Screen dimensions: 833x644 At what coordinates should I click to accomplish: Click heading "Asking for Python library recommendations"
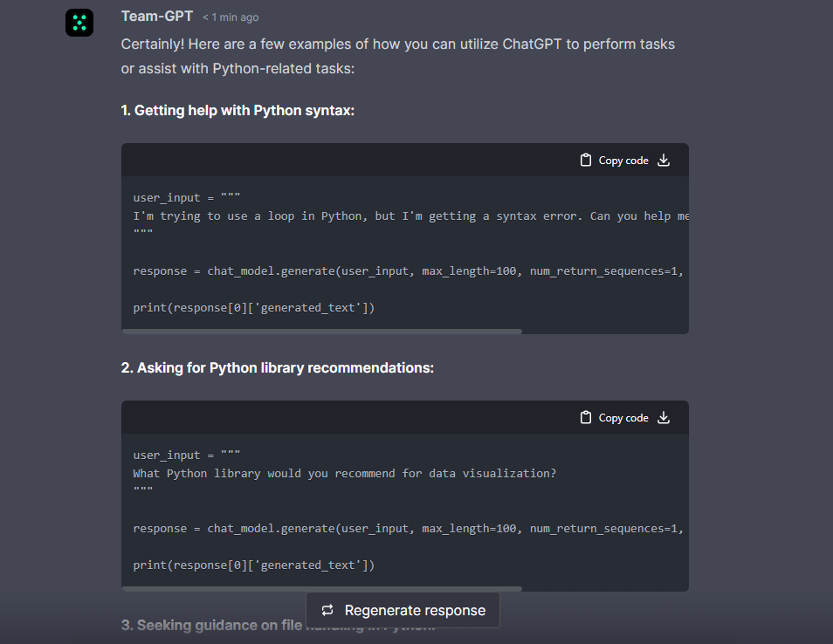[277, 368]
